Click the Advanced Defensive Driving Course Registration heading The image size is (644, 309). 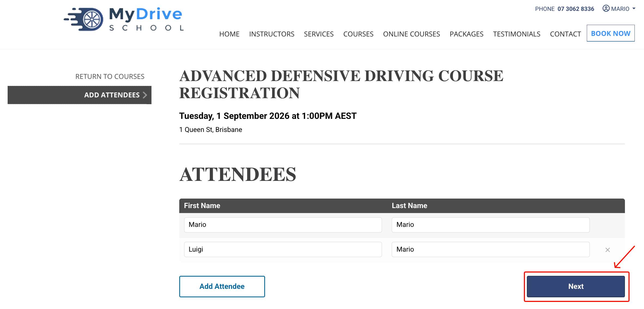pyautogui.click(x=341, y=84)
